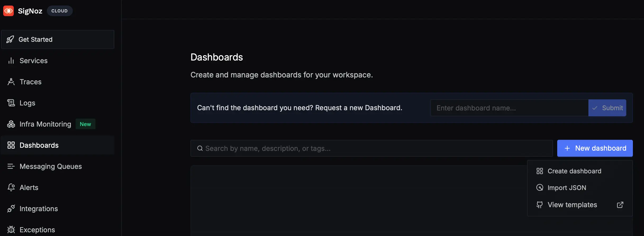The width and height of the screenshot is (644, 236).
Task: Submit the dashboard request
Action: (607, 108)
